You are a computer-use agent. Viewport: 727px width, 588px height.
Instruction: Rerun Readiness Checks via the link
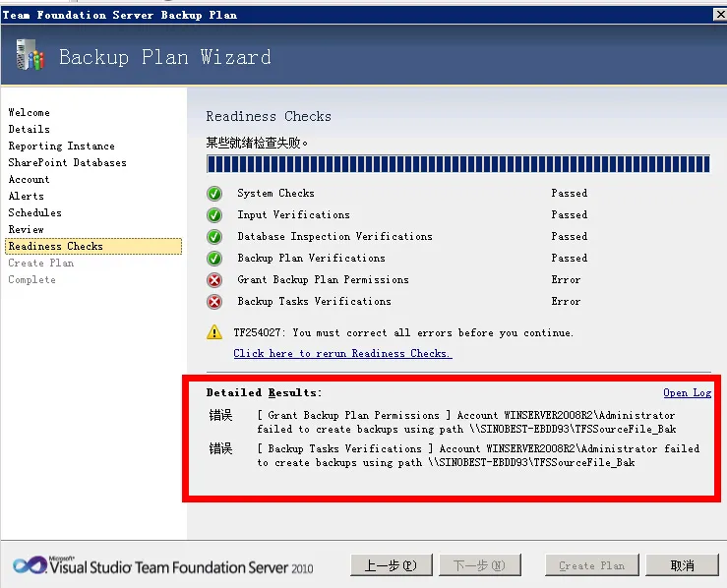tap(342, 354)
